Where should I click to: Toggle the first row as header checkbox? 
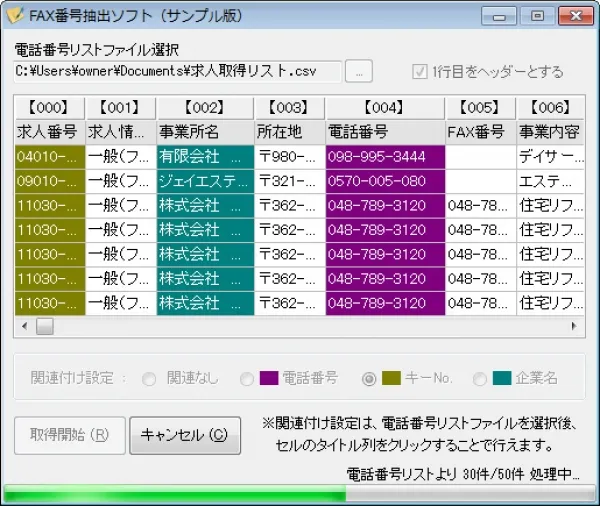click(420, 72)
